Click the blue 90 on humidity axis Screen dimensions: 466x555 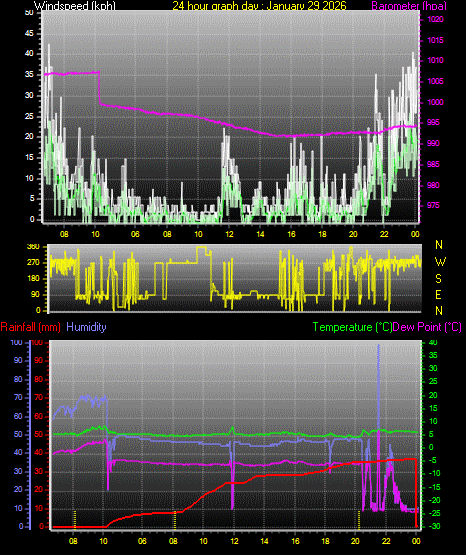[x=18, y=361]
